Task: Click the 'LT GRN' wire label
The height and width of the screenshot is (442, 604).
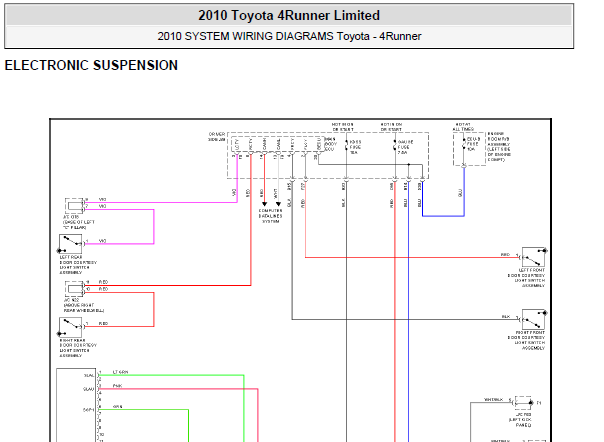Action: (x=120, y=372)
